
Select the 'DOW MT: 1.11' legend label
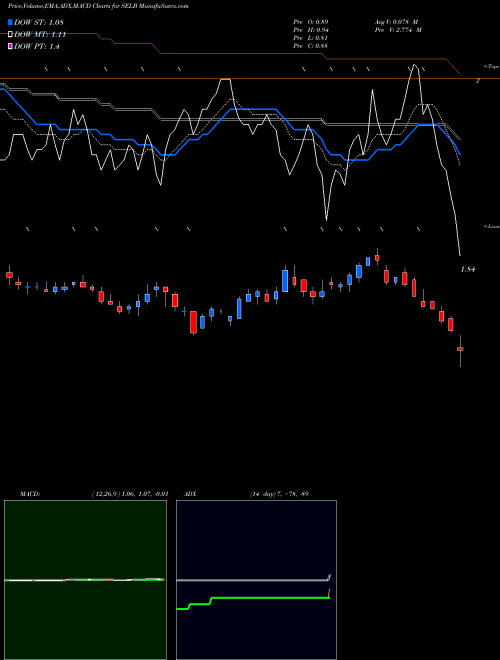coord(40,35)
